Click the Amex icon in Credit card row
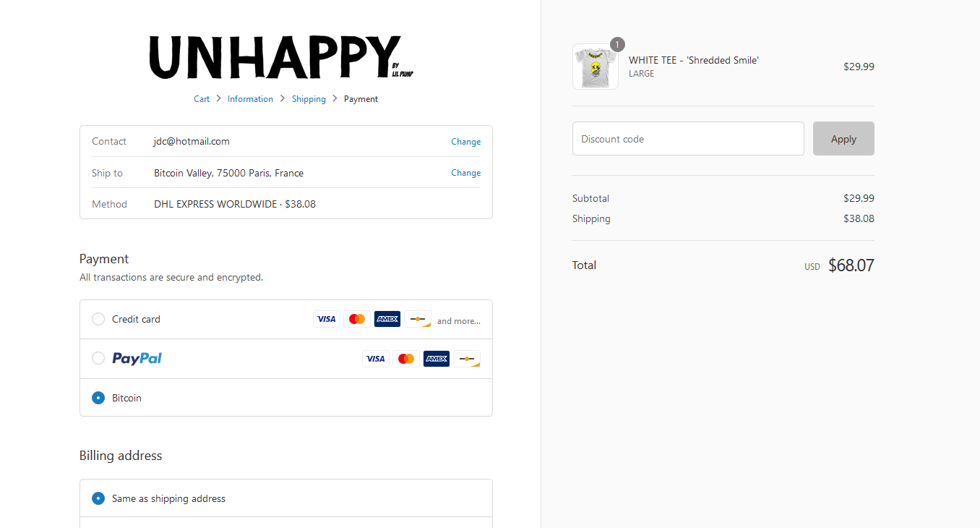980x528 pixels. (387, 319)
